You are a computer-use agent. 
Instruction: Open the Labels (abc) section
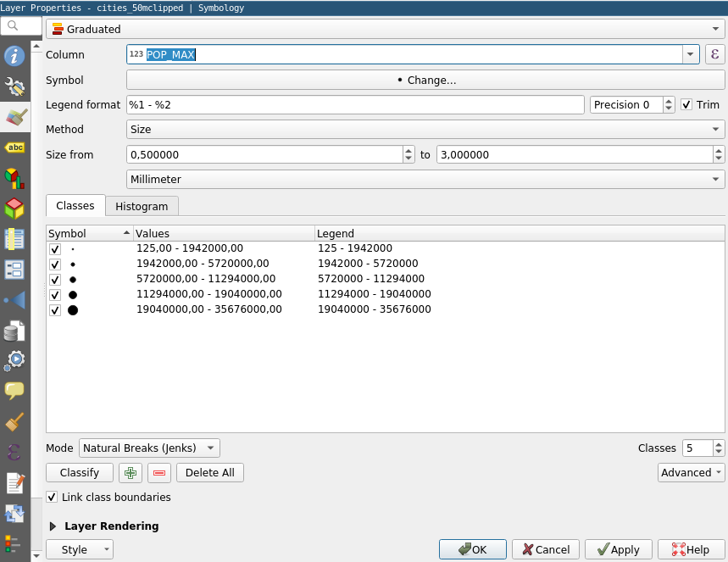click(14, 147)
